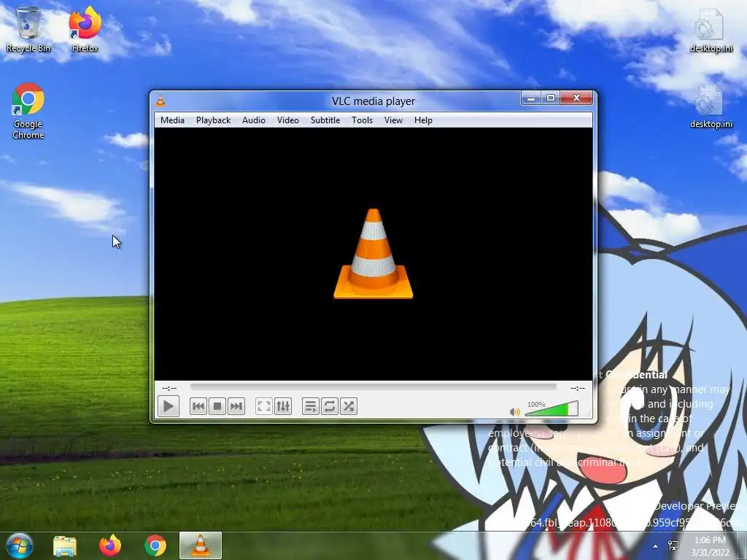Viewport: 747px width, 560px height.
Task: Show extended settings equalizer panel
Action: (x=283, y=406)
